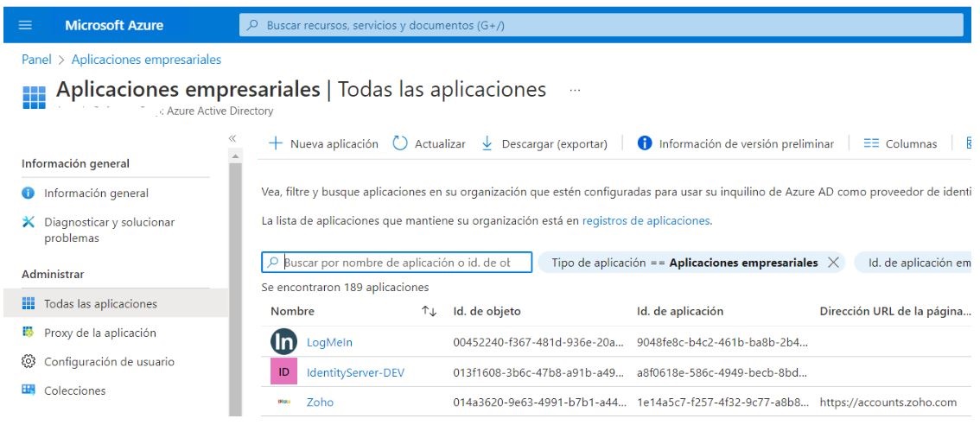Click the Configuración de usuario gear icon
The image size is (980, 425).
tap(29, 361)
